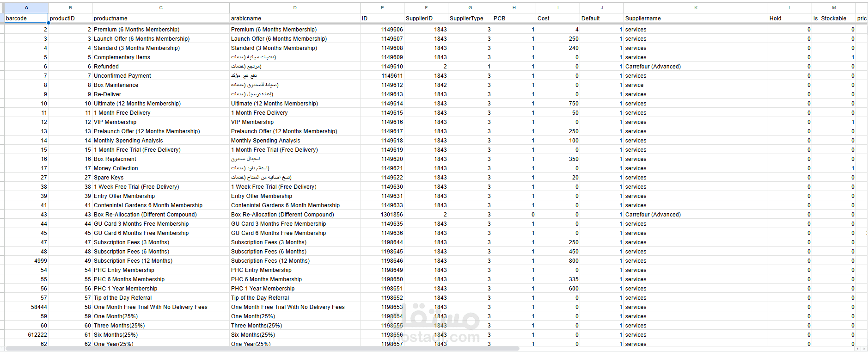Viewport: 868px width, 352px height.
Task: Click the 'Box Replacment' cell
Action: [161, 159]
